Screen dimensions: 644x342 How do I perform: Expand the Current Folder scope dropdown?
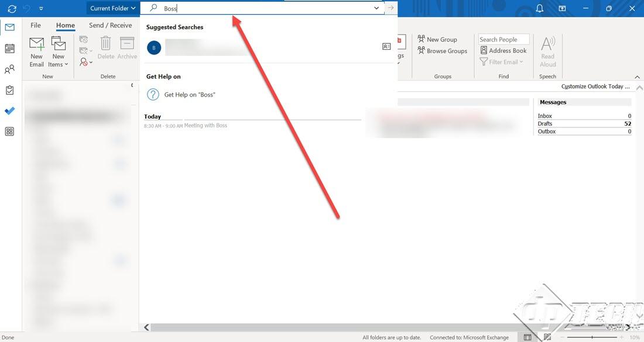(113, 8)
